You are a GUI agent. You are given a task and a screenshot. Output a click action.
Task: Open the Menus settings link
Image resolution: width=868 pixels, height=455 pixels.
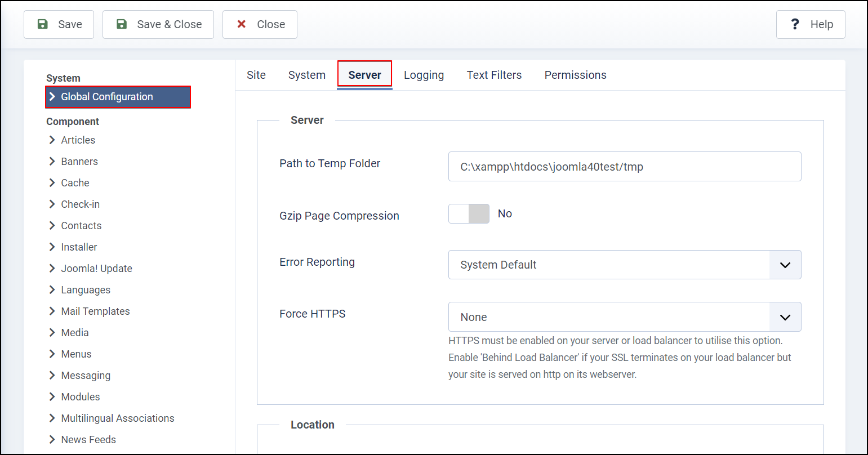(x=76, y=354)
